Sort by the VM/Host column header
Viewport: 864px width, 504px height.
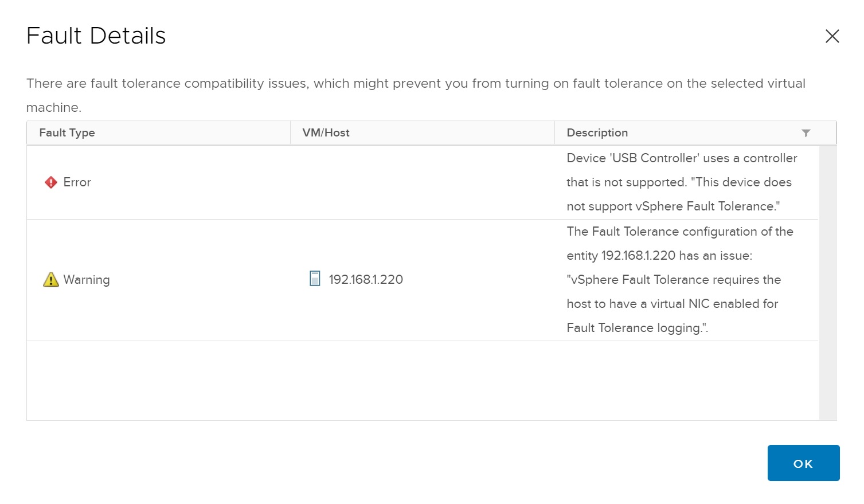click(326, 133)
